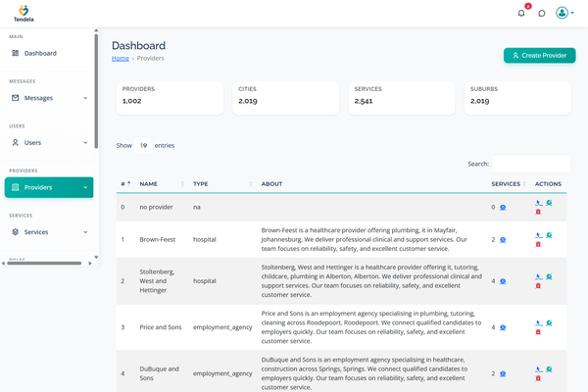Click the Create Provider button
This screenshot has width=588, height=392.
tap(539, 56)
